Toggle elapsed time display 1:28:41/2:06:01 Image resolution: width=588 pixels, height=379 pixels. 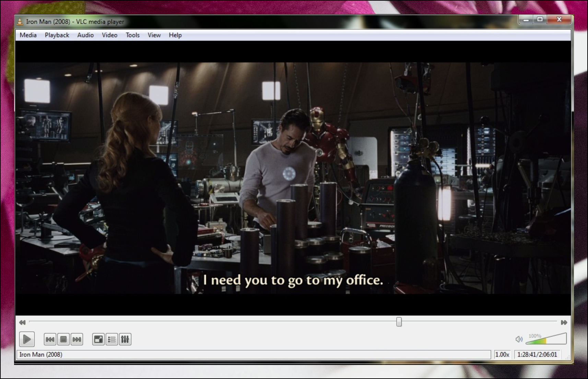[x=537, y=355]
